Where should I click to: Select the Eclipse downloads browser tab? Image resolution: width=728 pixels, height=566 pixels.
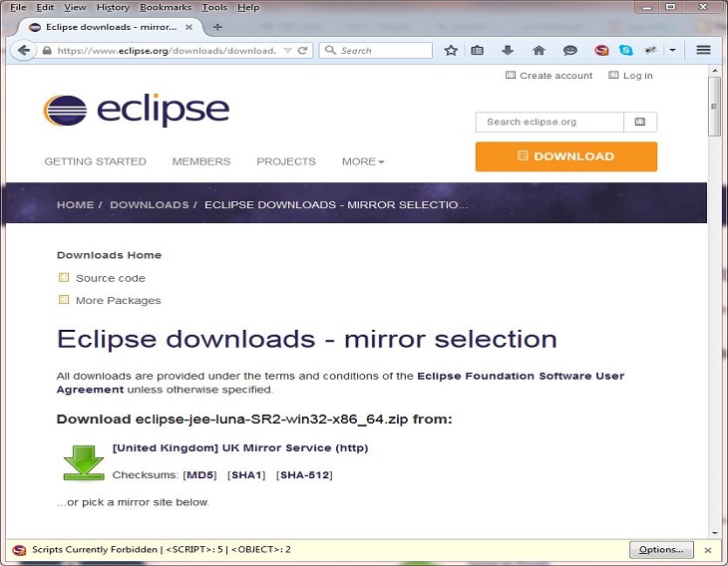(111, 27)
